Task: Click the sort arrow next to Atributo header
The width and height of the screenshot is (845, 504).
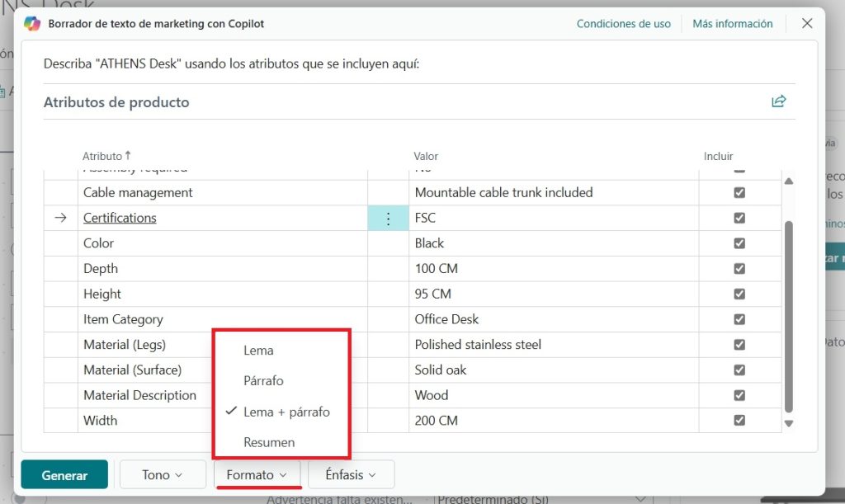Action: [128, 156]
